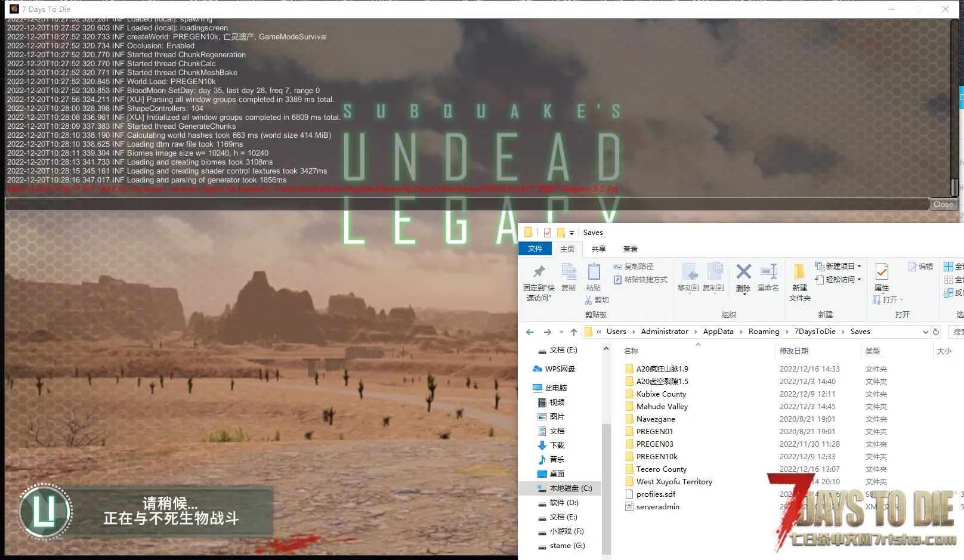Select the PREGEN10k folder
This screenshot has height=560, width=964.
tap(657, 457)
